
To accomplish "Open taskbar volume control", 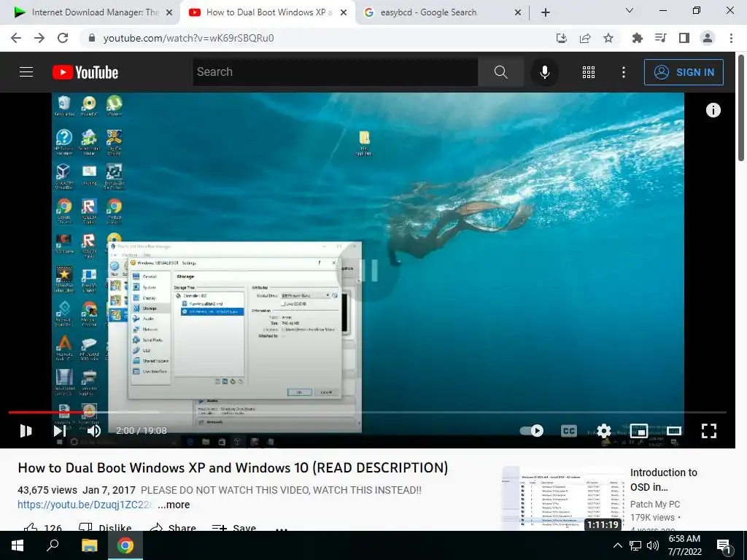I will point(653,545).
